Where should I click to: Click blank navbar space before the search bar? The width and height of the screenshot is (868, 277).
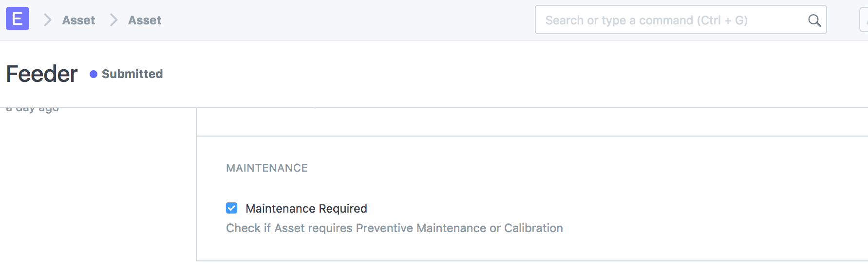tap(341, 20)
